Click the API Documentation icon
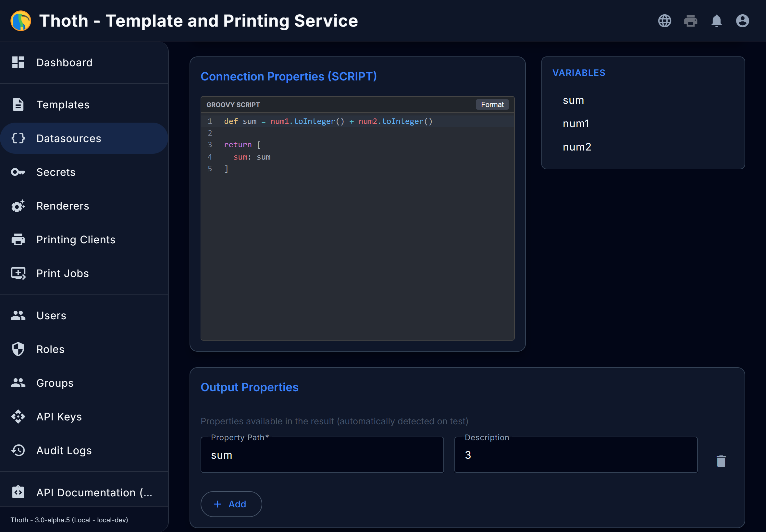The height and width of the screenshot is (532, 766). coord(18,492)
